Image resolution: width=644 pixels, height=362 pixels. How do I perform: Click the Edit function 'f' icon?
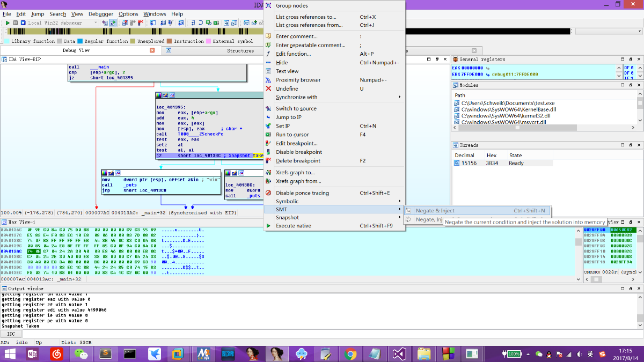pyautogui.click(x=268, y=54)
